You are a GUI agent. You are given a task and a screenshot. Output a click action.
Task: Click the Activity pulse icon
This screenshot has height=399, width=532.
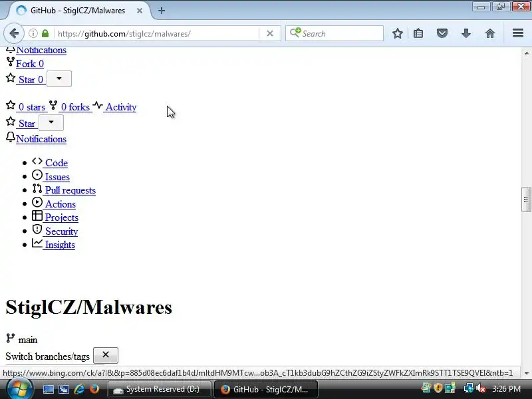pyautogui.click(x=98, y=105)
